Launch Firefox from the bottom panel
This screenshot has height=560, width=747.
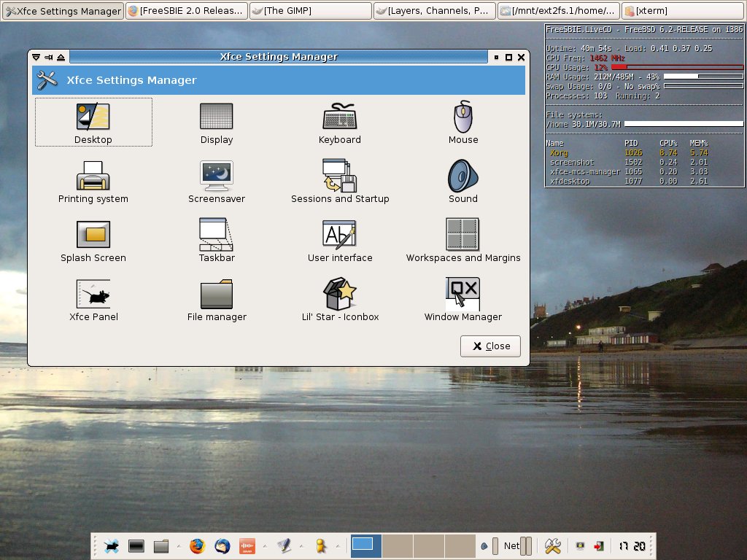[197, 545]
